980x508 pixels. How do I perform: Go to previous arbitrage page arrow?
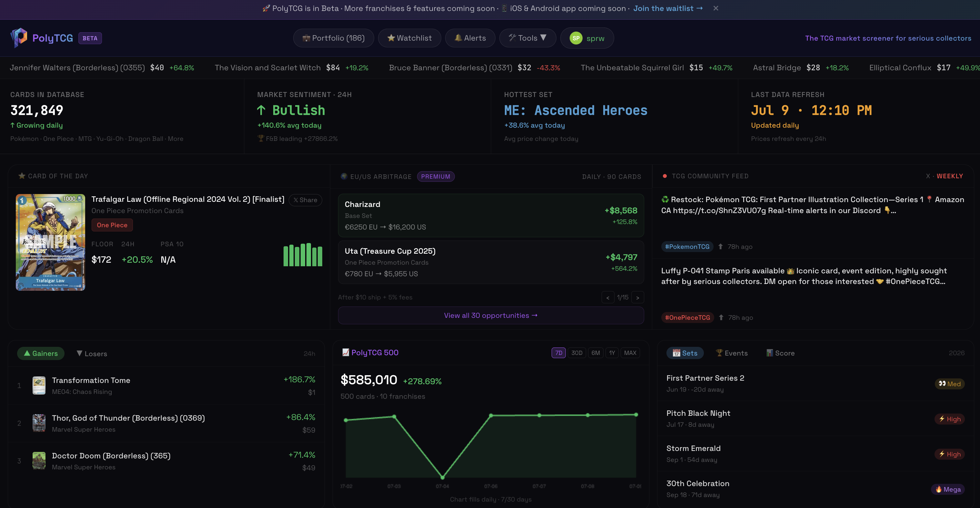click(608, 297)
